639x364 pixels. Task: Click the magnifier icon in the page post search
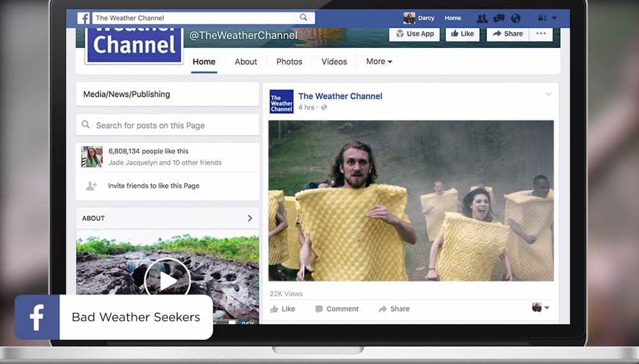[x=86, y=125]
